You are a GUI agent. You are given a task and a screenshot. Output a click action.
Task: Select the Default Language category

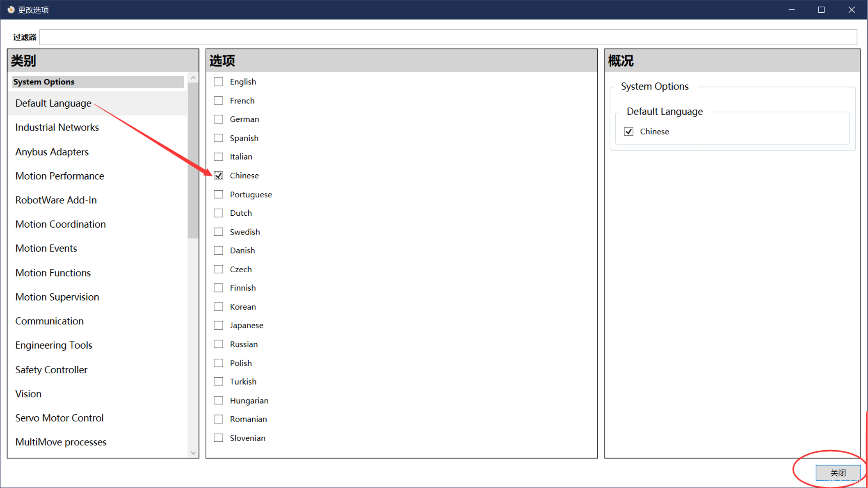53,103
